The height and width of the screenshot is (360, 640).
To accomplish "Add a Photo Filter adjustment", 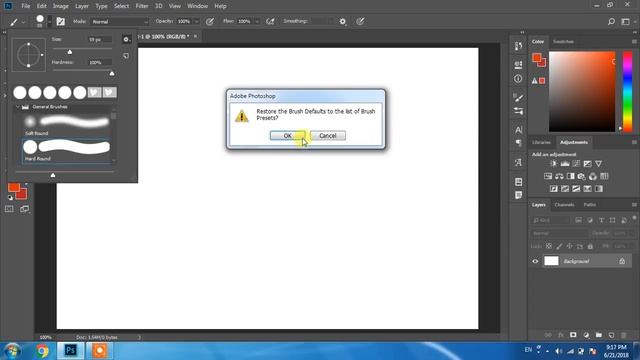I will (x=581, y=176).
